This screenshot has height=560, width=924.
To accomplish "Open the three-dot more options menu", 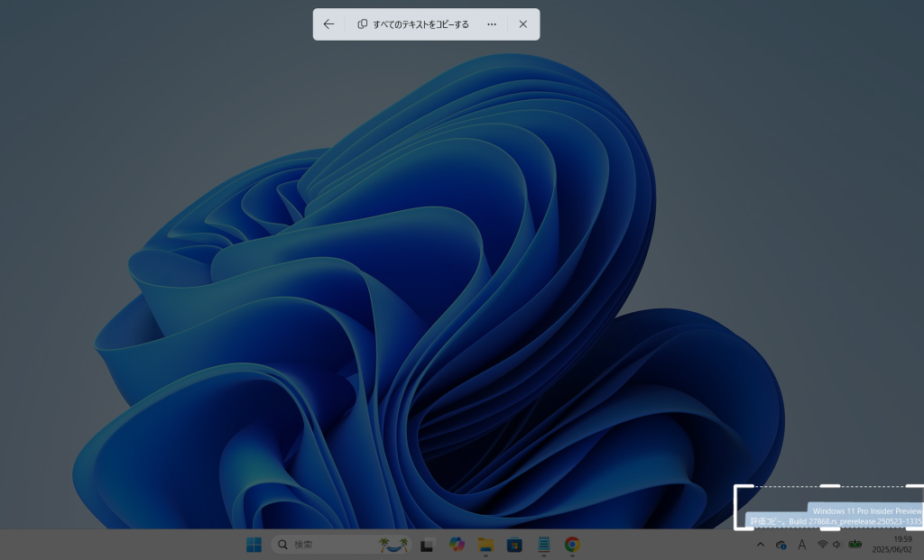I will (492, 24).
